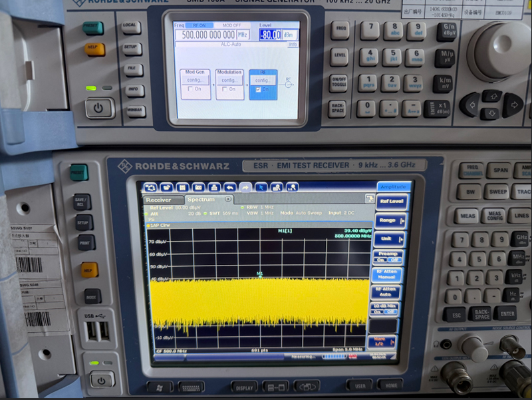The image size is (532, 400).
Task: Toggle the MOD OFF indicator in generator header
Action: 231,25
